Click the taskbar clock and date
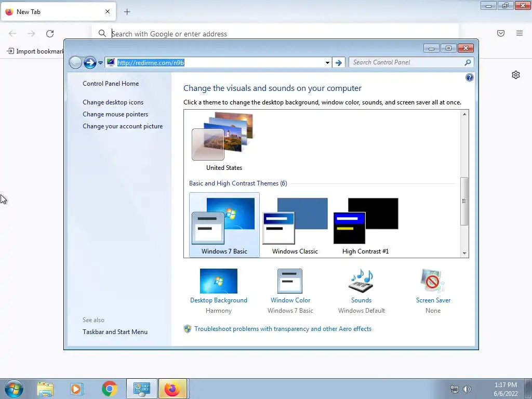532x399 pixels. (x=506, y=389)
